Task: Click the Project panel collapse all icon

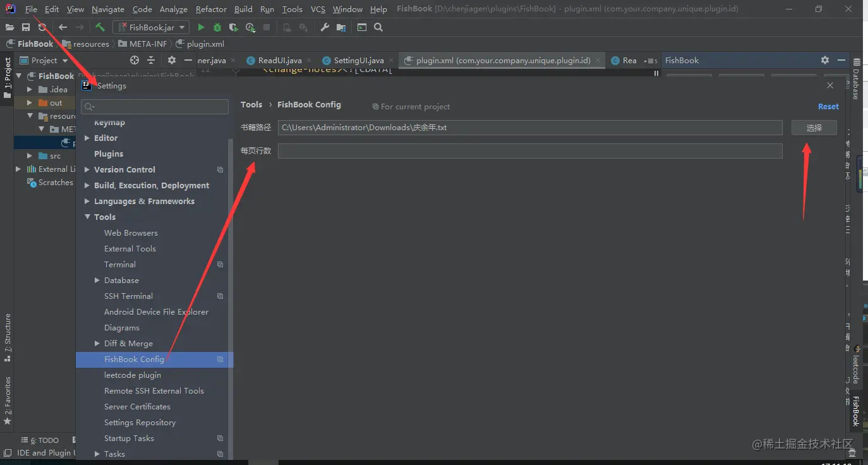Action: (x=151, y=60)
